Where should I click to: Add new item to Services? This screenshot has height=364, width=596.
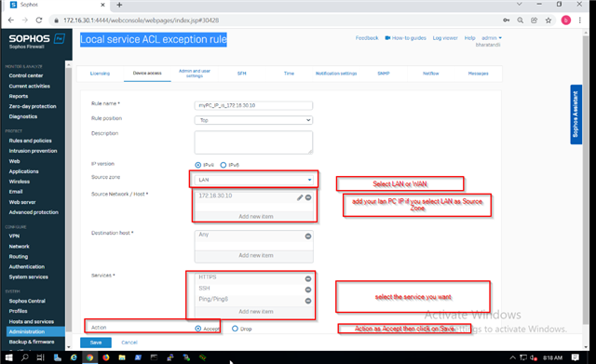[x=255, y=311]
